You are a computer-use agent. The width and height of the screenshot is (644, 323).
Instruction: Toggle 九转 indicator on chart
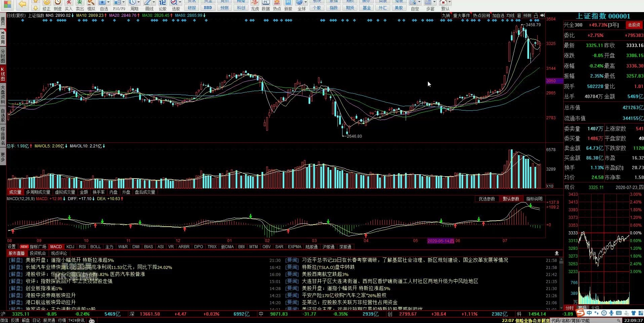pyautogui.click(x=446, y=15)
